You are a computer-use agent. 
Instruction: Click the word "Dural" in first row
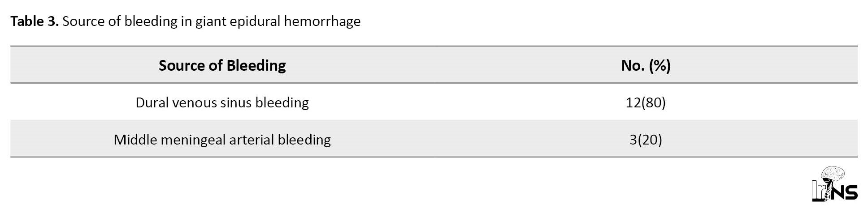tap(152, 102)
